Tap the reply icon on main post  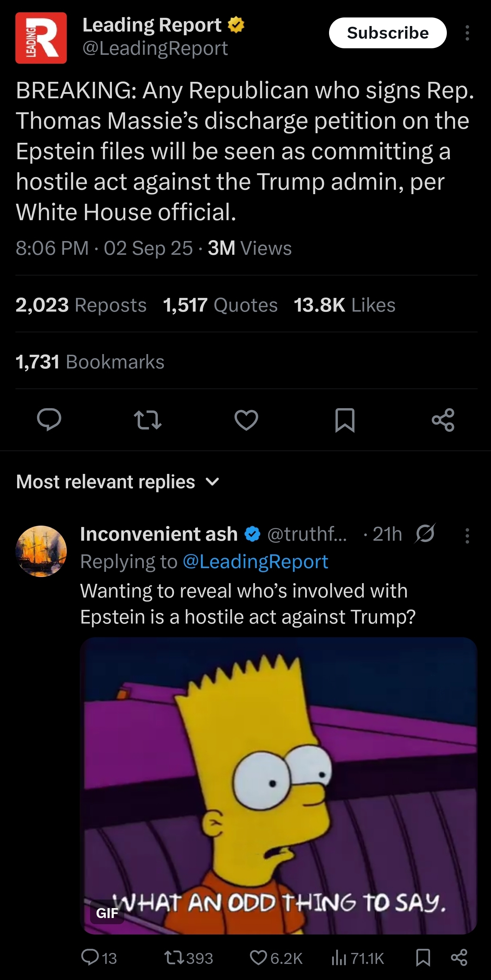coord(49,419)
